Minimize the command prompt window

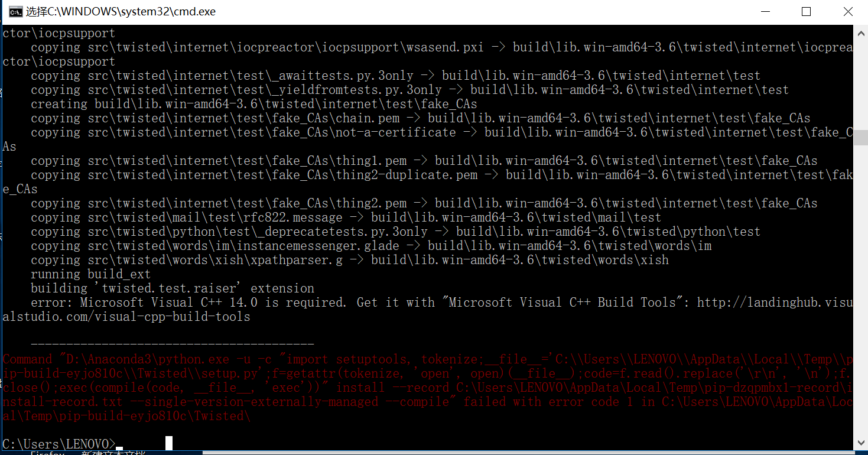(x=765, y=12)
